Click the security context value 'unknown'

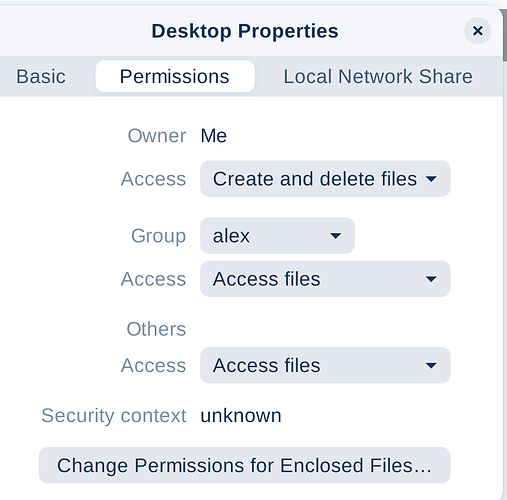[241, 416]
